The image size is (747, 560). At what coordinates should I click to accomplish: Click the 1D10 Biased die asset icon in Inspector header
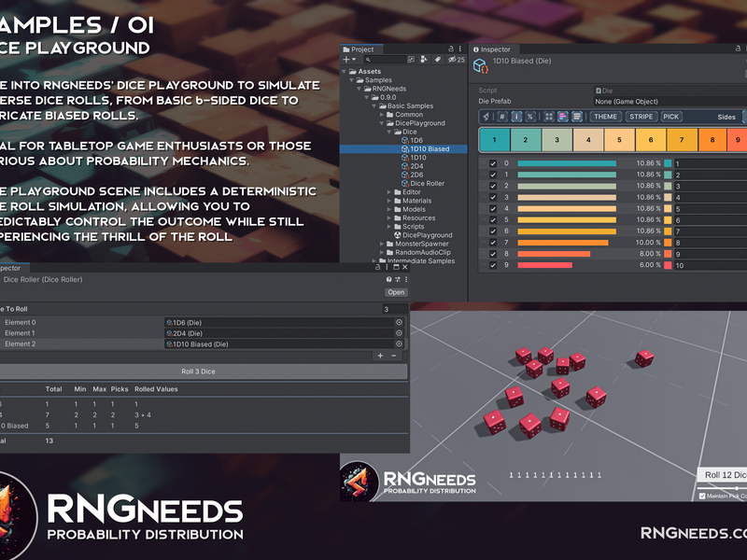point(480,65)
